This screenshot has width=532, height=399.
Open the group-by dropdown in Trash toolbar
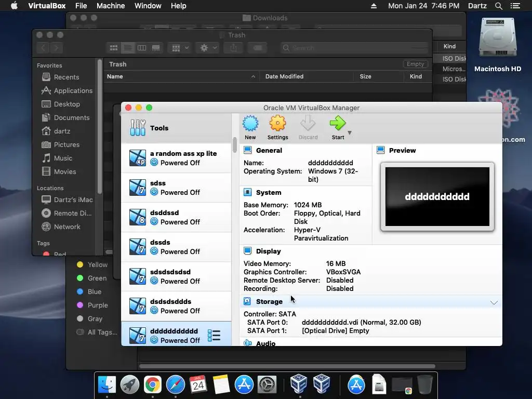click(180, 48)
